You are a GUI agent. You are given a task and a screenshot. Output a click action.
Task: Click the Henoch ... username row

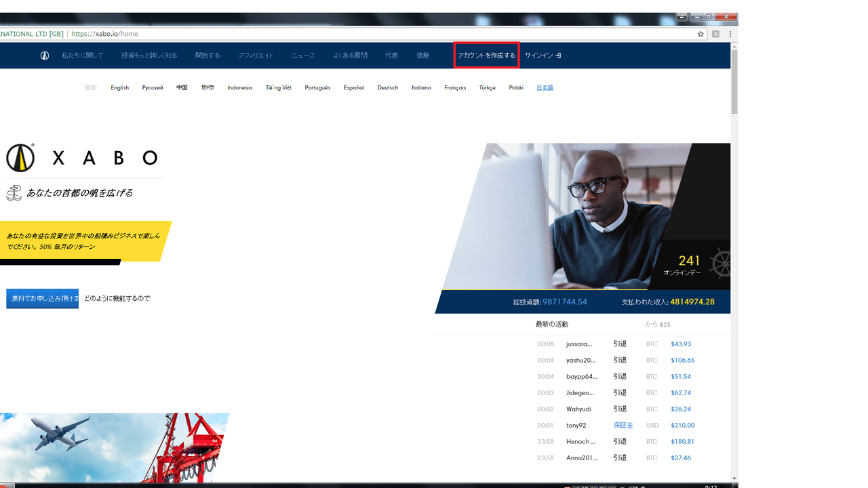[x=581, y=442]
